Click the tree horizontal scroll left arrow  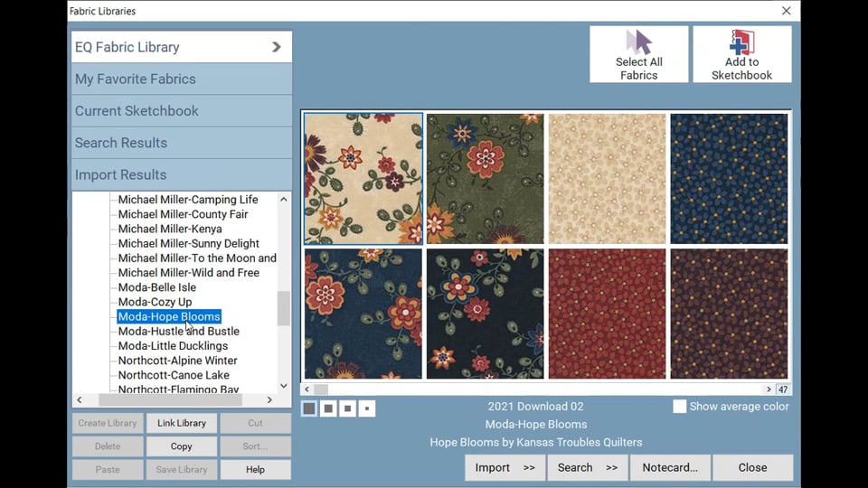(x=80, y=399)
